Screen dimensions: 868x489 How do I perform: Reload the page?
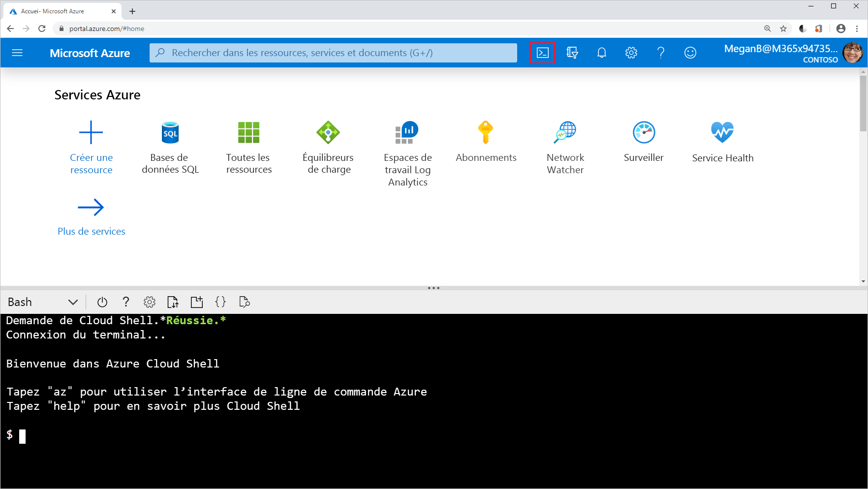42,29
